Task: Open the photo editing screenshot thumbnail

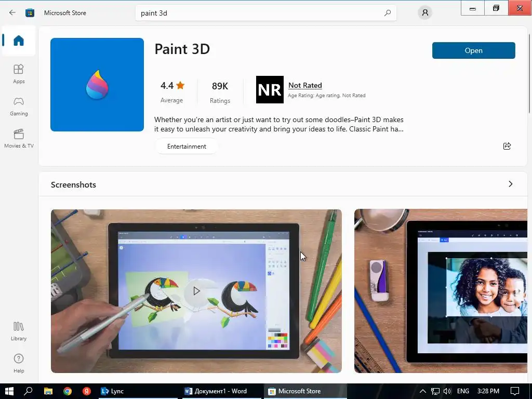Action: click(x=441, y=291)
